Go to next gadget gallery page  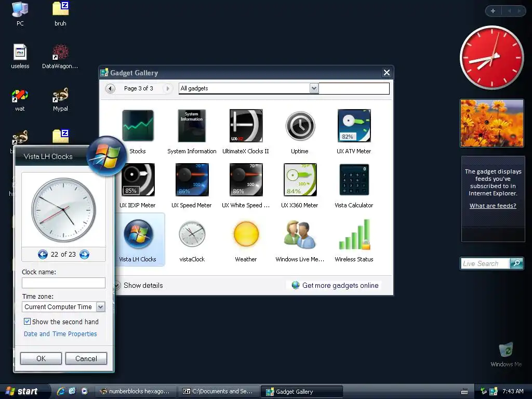click(x=167, y=88)
